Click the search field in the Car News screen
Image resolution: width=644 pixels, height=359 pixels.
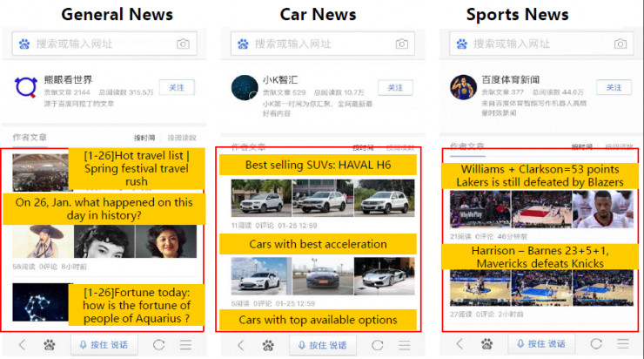pyautogui.click(x=322, y=44)
